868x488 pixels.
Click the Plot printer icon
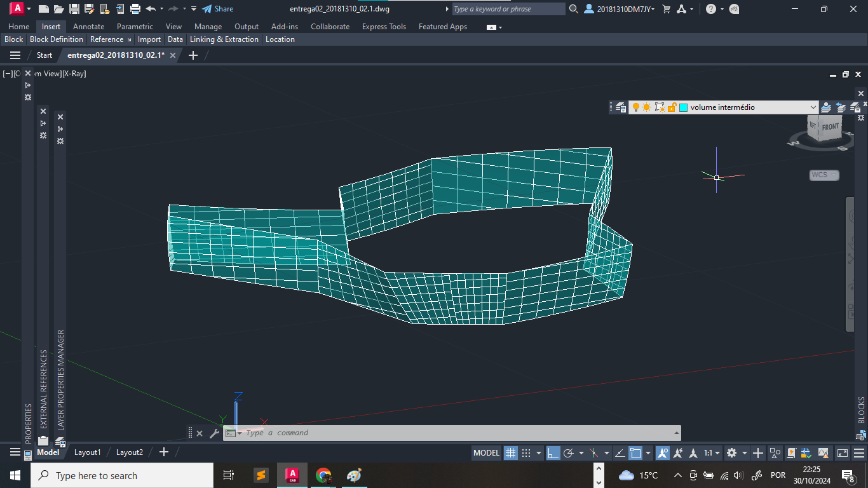click(135, 9)
